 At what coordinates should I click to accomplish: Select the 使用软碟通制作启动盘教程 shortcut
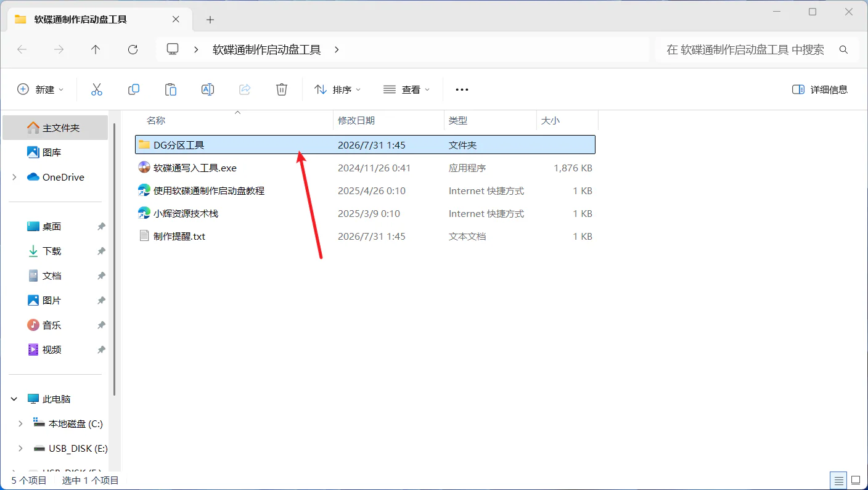tap(365, 190)
